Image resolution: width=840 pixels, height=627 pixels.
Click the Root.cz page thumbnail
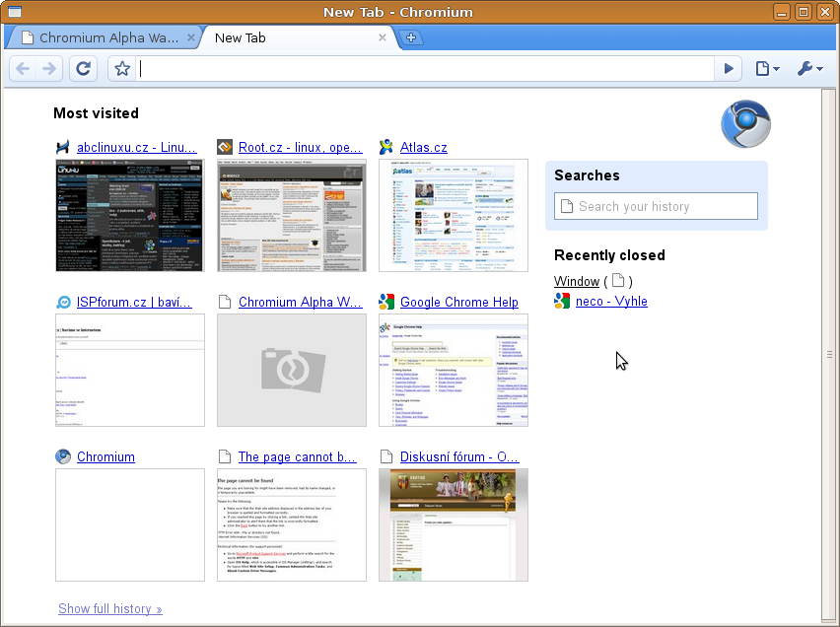(x=292, y=216)
